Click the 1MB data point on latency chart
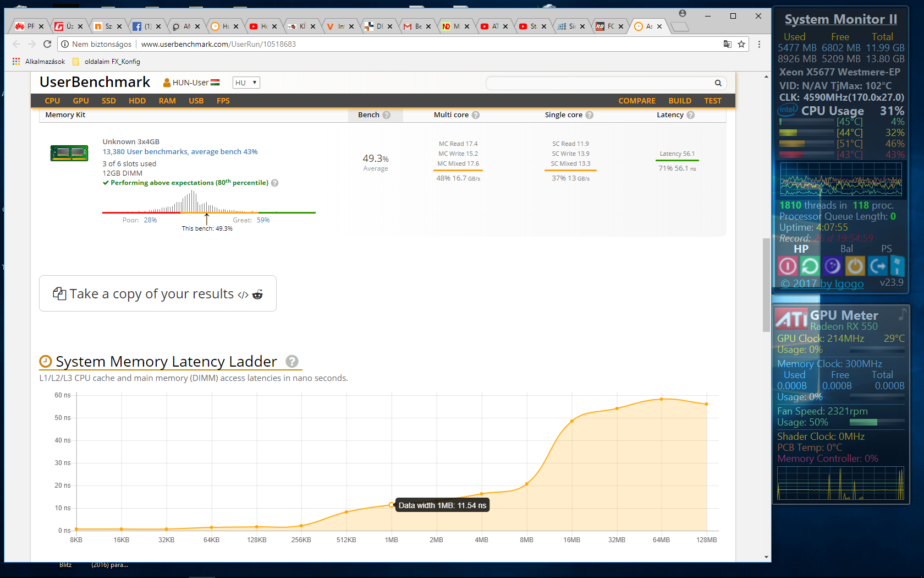Image resolution: width=924 pixels, height=578 pixels. pos(392,505)
